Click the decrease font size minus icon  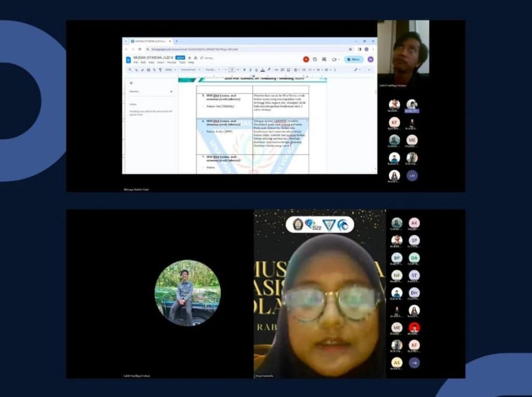226,70
